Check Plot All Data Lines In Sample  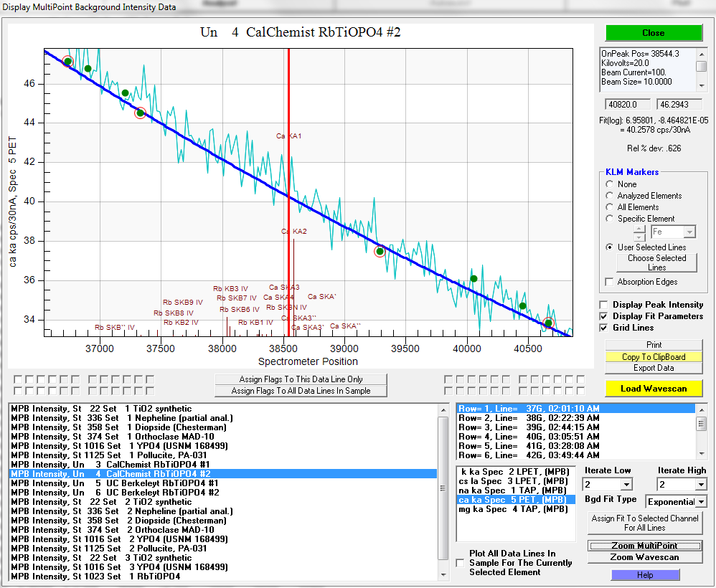(460, 564)
